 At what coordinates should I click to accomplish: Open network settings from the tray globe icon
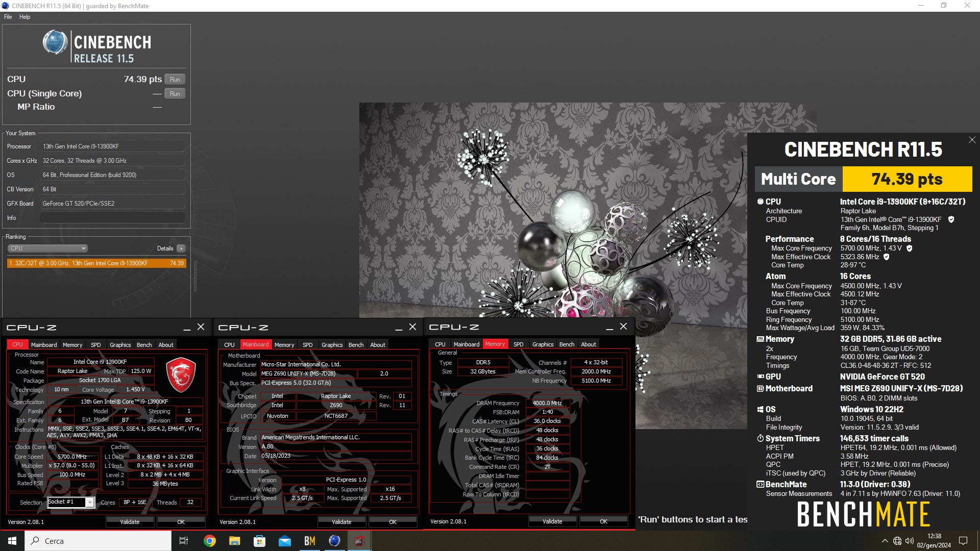[897, 541]
